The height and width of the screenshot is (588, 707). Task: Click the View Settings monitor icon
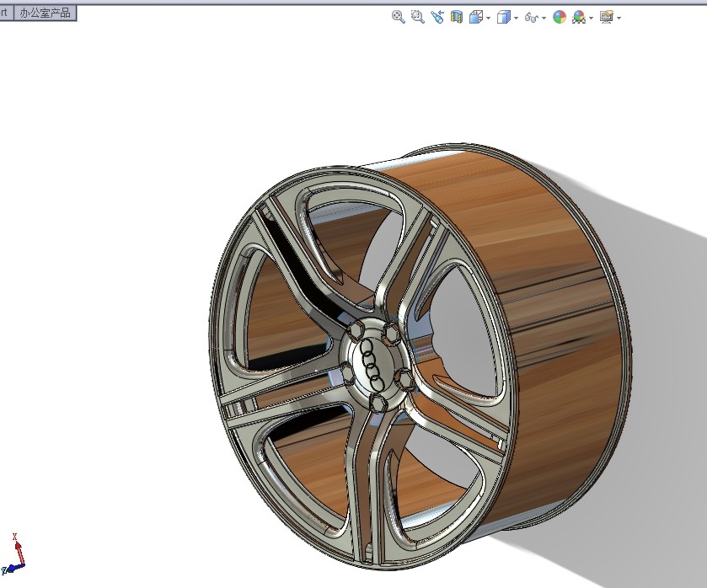(x=607, y=17)
